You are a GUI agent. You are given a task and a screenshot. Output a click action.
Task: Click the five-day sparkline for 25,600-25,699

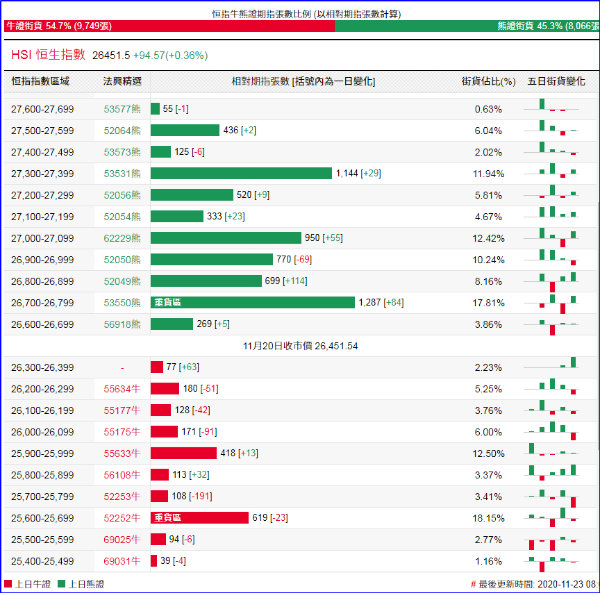(551, 517)
